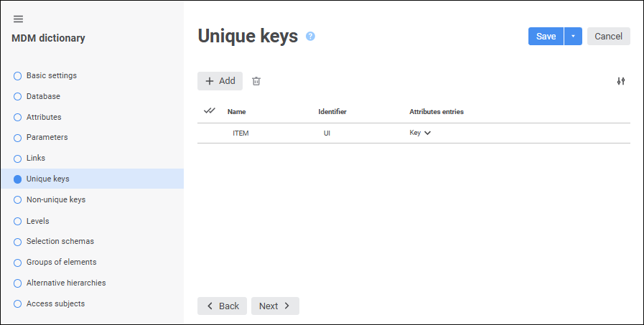Select the Basic settings step

51,75
